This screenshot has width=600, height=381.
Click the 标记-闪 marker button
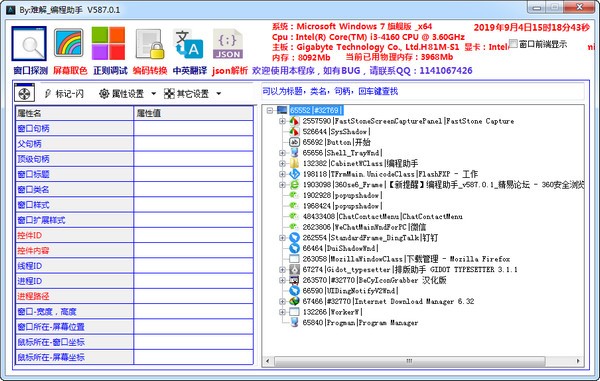click(x=64, y=94)
